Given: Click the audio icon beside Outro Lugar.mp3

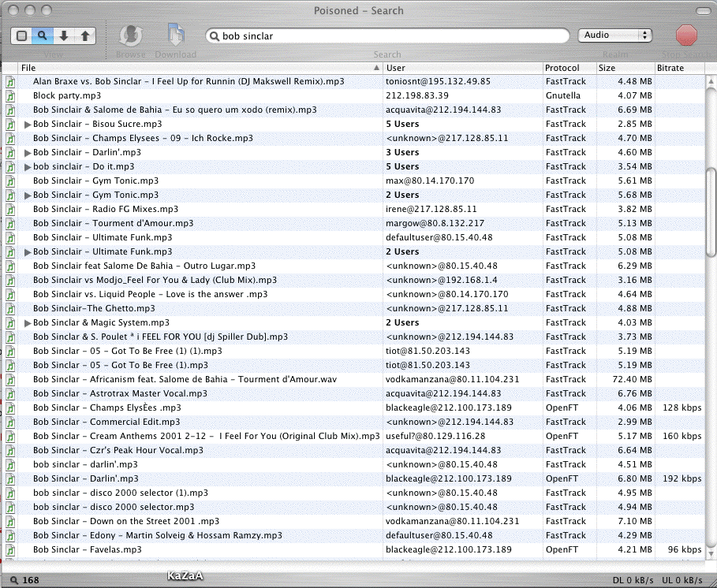Looking at the screenshot, I should pyautogui.click(x=10, y=266).
